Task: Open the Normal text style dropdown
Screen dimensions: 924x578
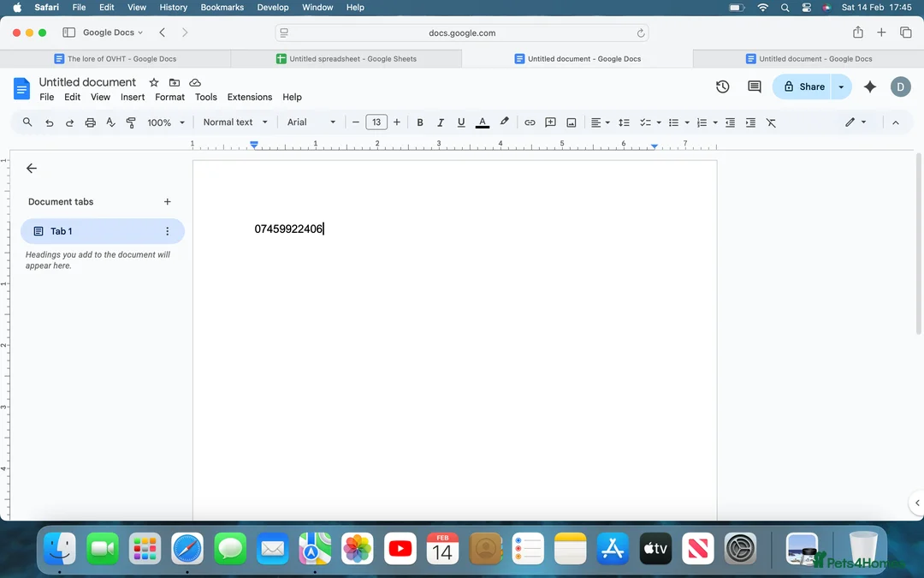Action: point(235,122)
